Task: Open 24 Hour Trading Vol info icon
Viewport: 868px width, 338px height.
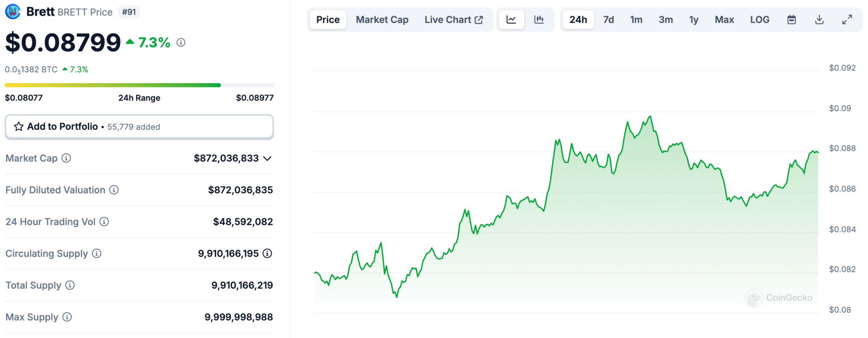Action: coord(104,222)
